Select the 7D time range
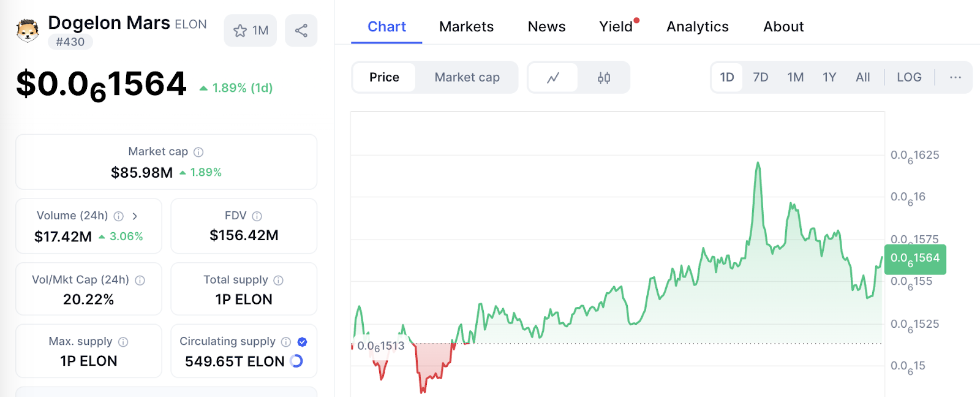Viewport: 980px width, 397px height. tap(761, 78)
